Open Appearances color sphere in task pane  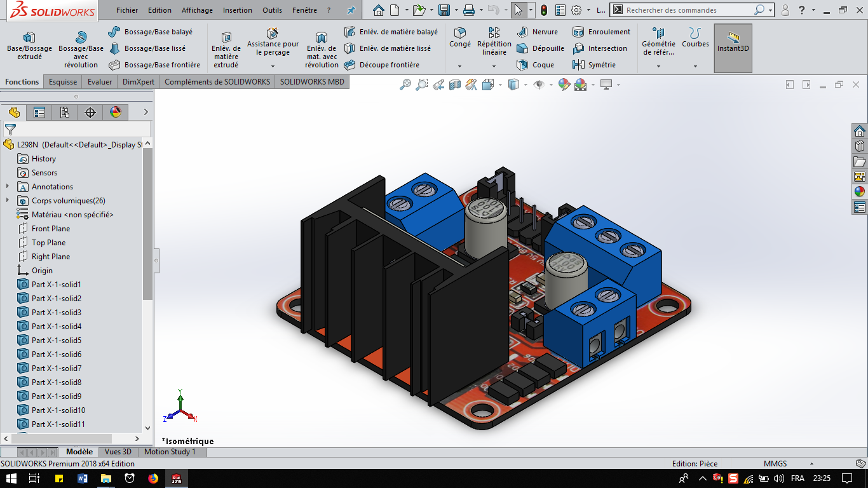pos(859,191)
